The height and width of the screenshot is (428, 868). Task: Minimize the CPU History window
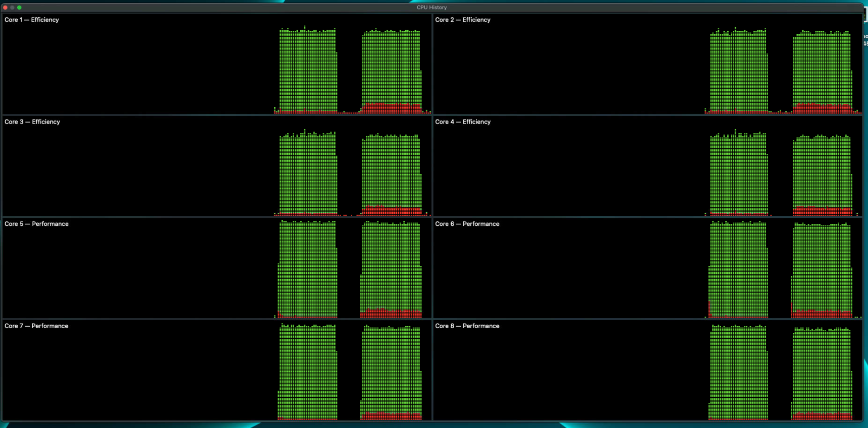pos(13,8)
